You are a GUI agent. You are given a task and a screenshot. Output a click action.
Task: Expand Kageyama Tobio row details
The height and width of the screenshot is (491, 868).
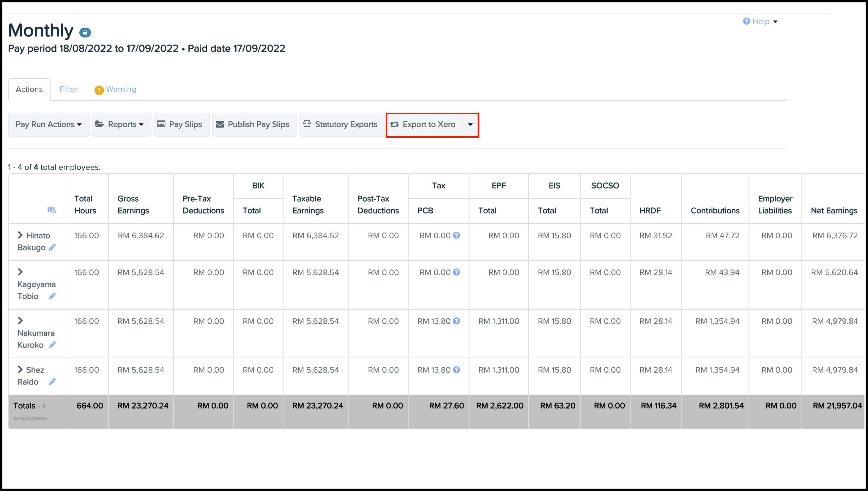coord(20,272)
